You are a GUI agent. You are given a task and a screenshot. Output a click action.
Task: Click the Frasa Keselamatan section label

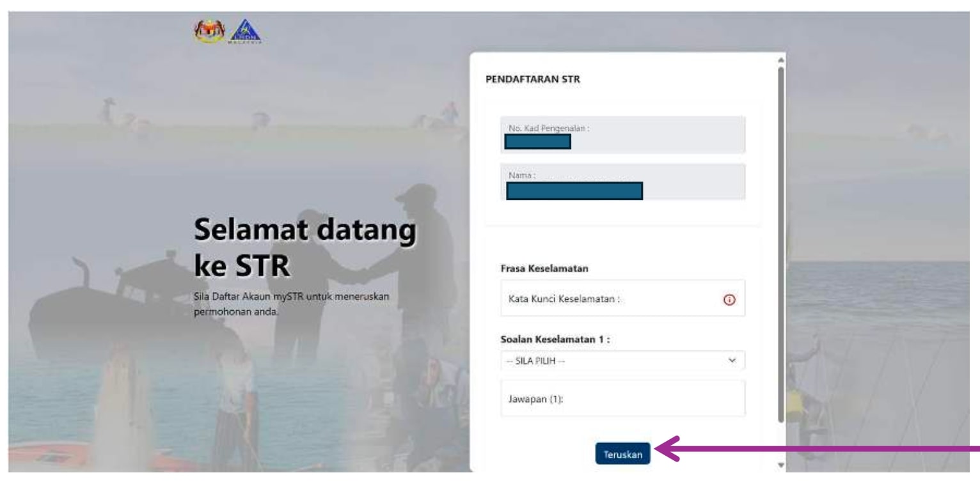tap(544, 268)
